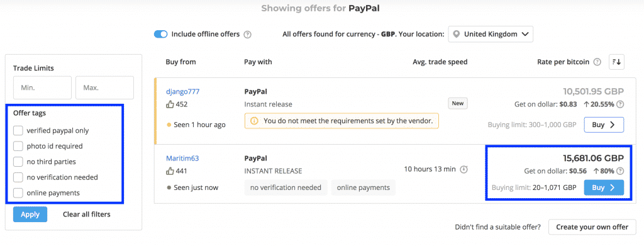This screenshot has height=246, width=644.
Task: Click the info icon in vendor requirements warning
Action: pos(255,121)
